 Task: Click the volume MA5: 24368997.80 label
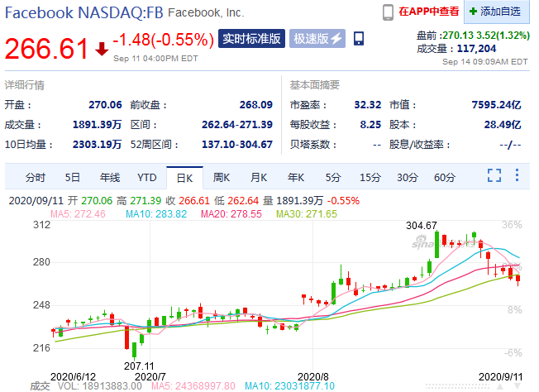pyautogui.click(x=193, y=386)
